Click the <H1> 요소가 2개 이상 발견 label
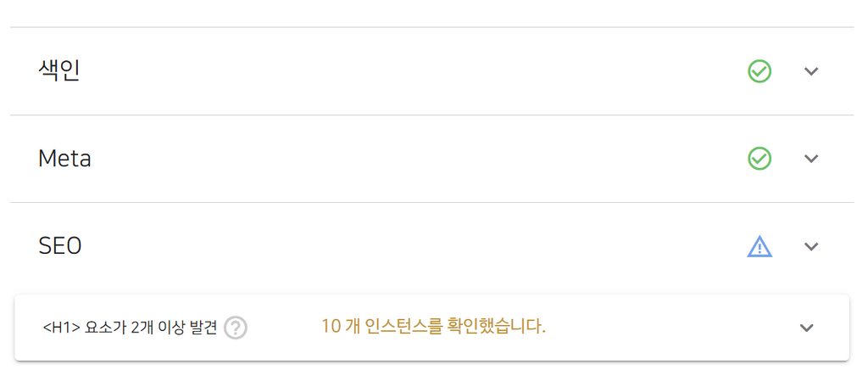The height and width of the screenshot is (376, 868). (130, 328)
